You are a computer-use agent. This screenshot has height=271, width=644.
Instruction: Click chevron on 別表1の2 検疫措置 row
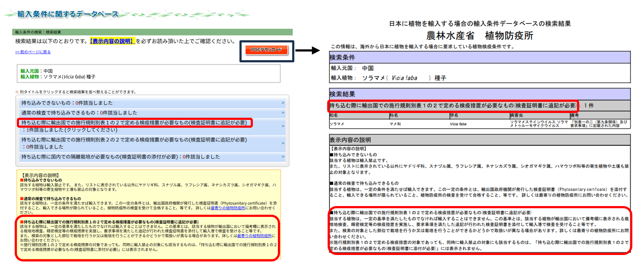(283, 126)
